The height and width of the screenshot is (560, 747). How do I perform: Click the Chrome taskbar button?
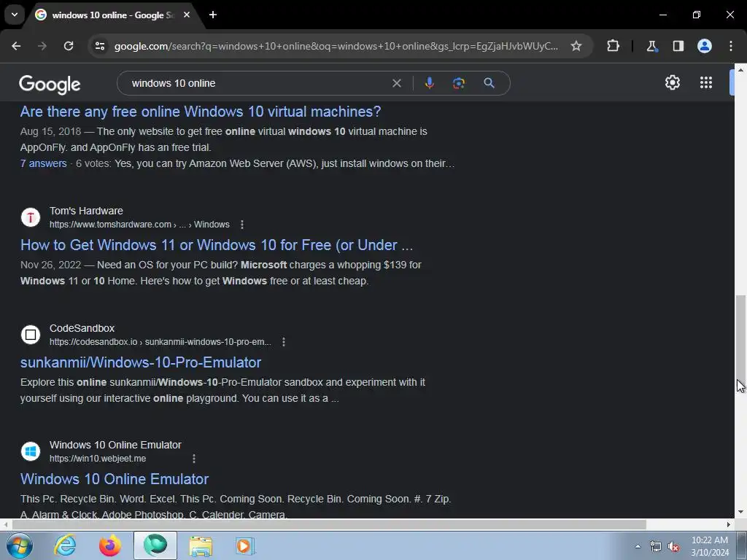coord(155,545)
